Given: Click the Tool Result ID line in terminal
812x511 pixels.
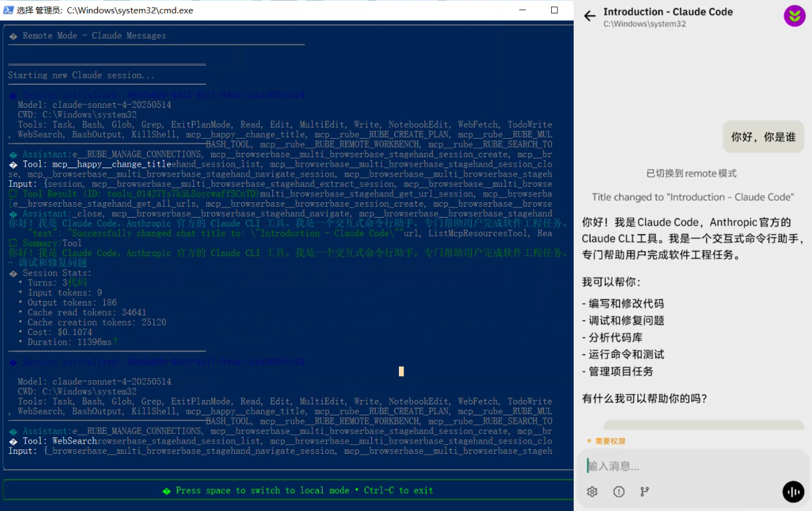Looking at the screenshot, I should [x=134, y=194].
